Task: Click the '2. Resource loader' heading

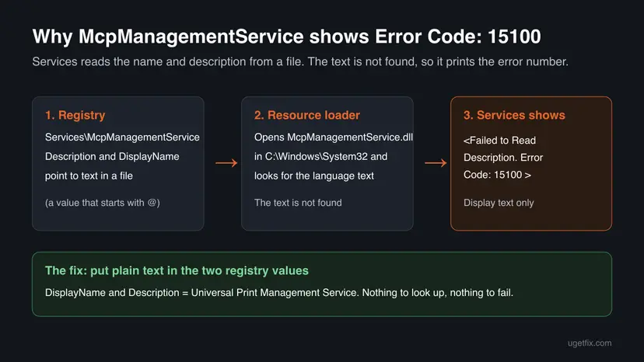Action: click(306, 115)
